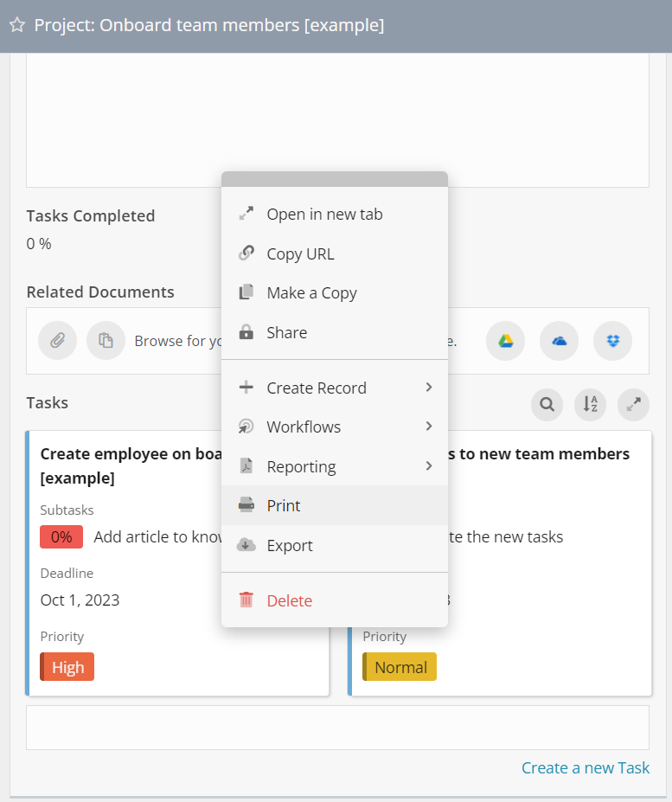Click Delete in the context menu

click(x=289, y=600)
